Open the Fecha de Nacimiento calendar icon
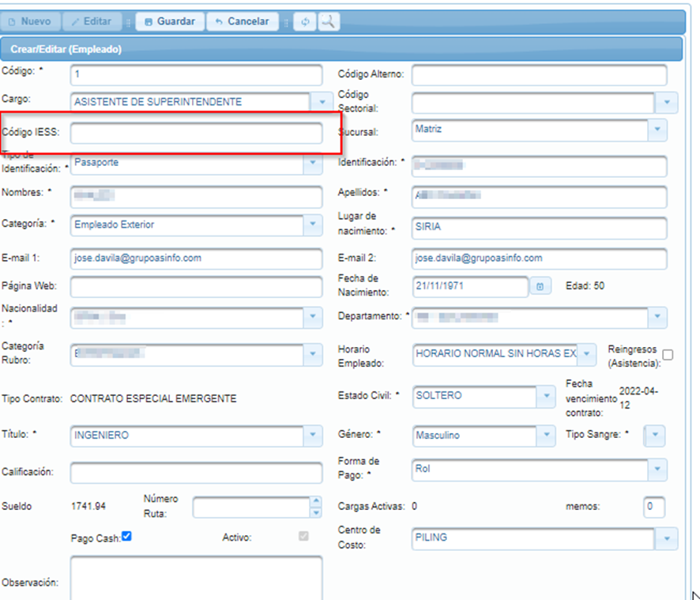Screen dimensions: 700x600 click(540, 286)
